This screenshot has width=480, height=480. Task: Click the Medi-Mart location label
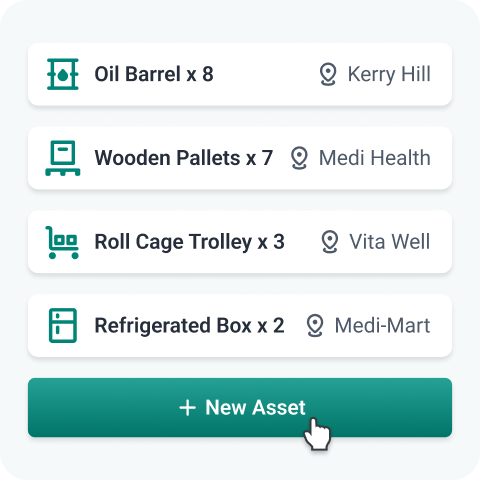click(x=382, y=326)
